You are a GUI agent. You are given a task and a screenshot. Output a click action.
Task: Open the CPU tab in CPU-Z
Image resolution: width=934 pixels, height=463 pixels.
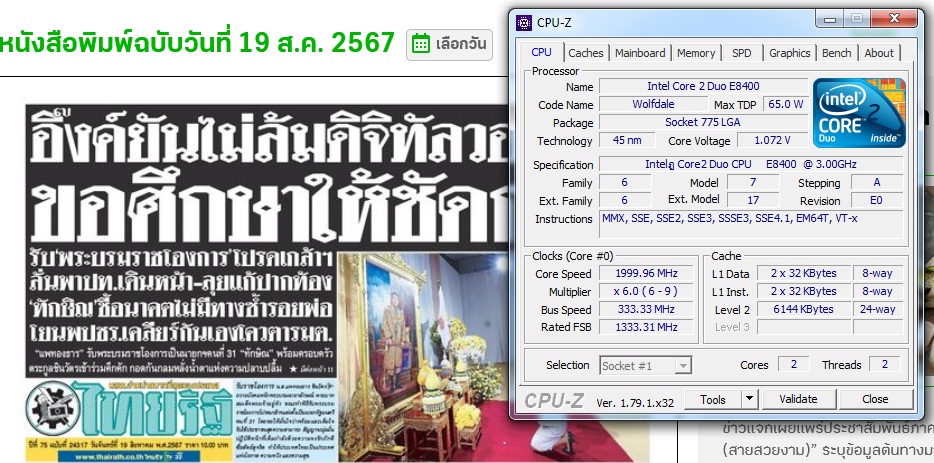tap(541, 52)
